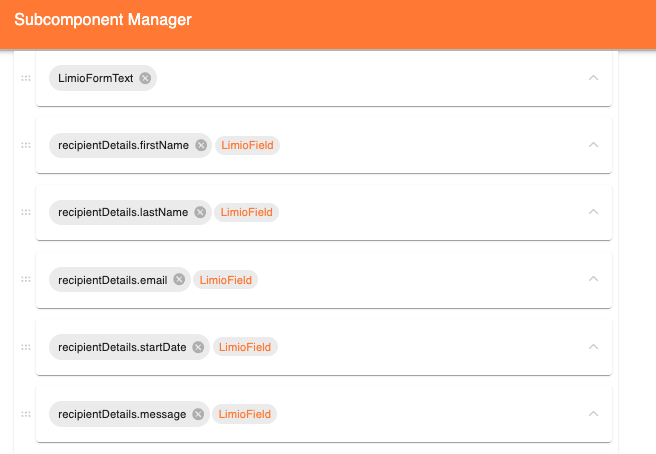Click drag handle beside recipientDetails.firstName row
Screen dimensions: 656x454
click(26, 145)
